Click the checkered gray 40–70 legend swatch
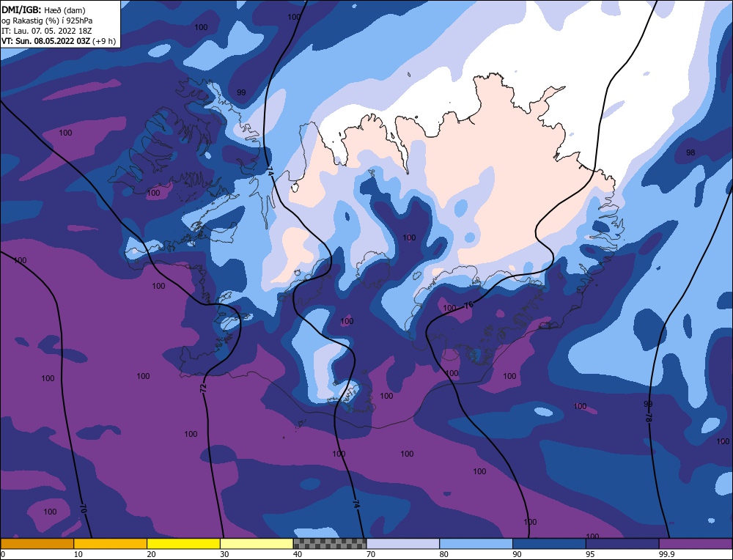The height and width of the screenshot is (560, 733). (x=330, y=544)
